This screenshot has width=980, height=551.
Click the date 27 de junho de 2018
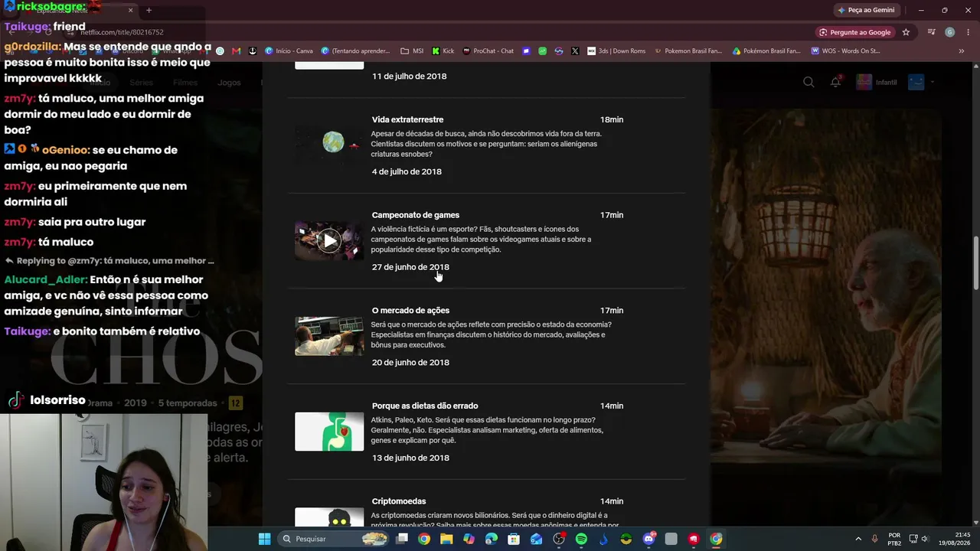(x=410, y=267)
